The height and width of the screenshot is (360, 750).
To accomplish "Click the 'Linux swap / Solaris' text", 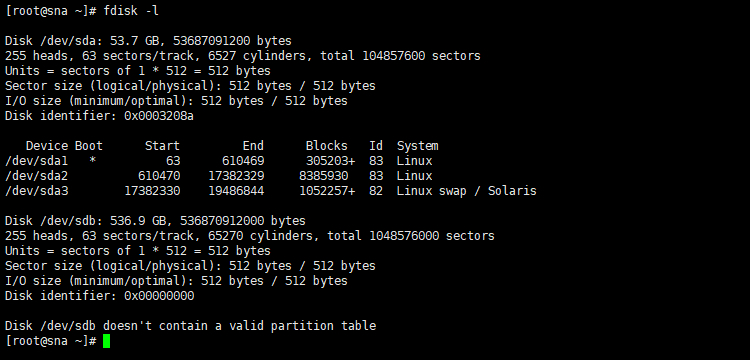I will (466, 191).
